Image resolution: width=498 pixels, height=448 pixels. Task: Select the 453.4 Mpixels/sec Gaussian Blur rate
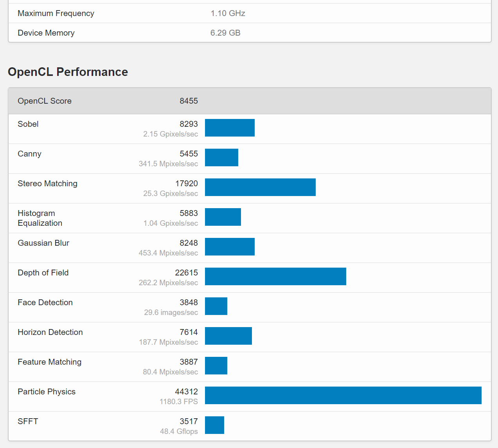click(x=168, y=253)
